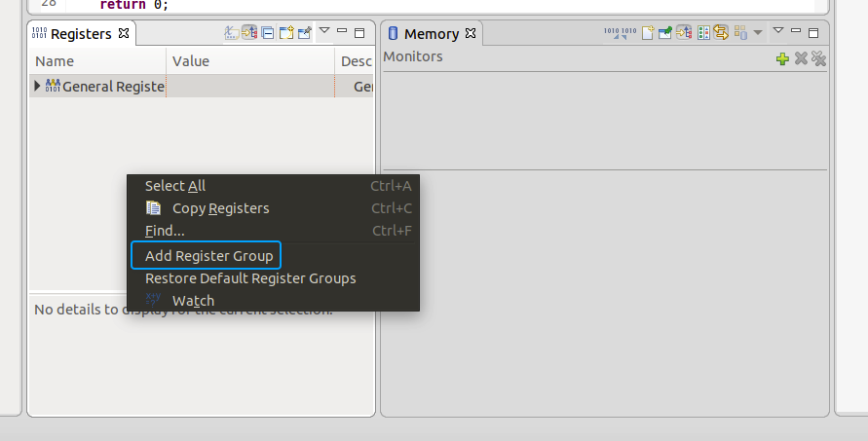Toggle Registers view debug context link button
868x441 pixels.
(x=249, y=33)
